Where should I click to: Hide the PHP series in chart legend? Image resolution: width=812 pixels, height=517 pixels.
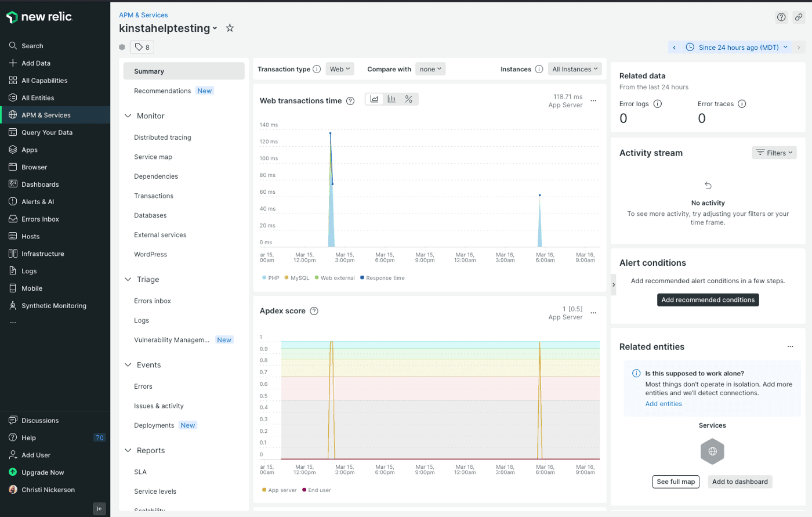[270, 278]
